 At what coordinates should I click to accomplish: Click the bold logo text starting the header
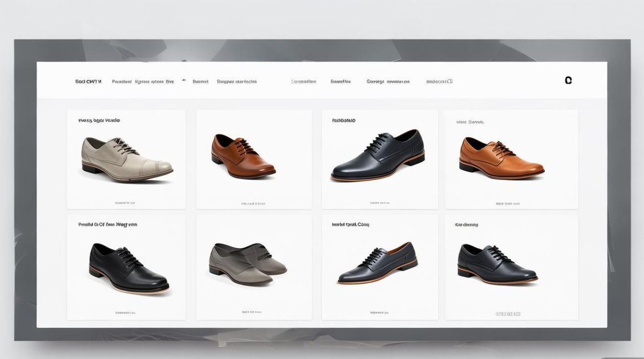click(x=89, y=81)
